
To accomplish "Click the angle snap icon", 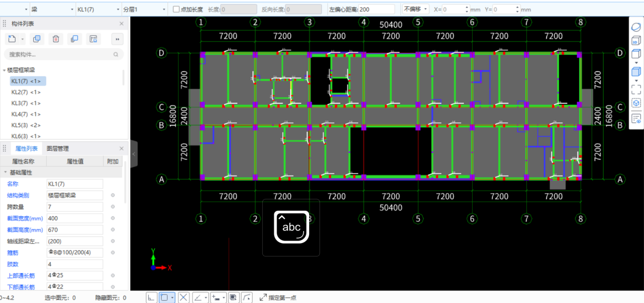I will click(x=198, y=297).
